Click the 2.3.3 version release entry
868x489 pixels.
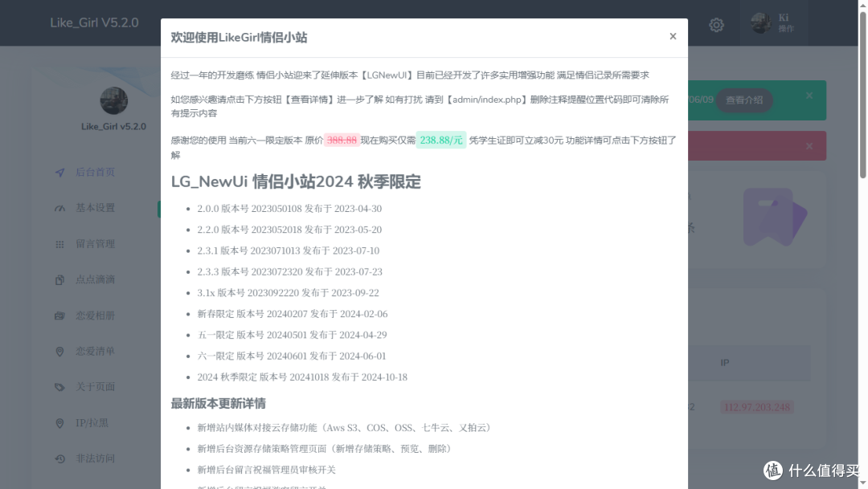tap(289, 271)
